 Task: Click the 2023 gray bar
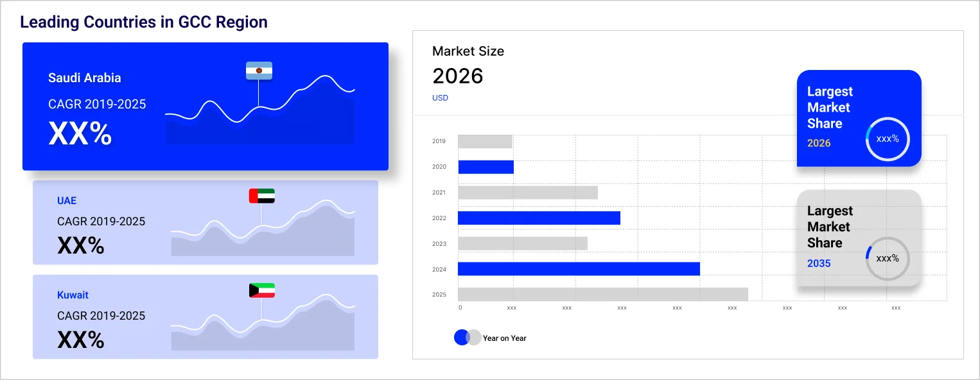click(x=522, y=243)
